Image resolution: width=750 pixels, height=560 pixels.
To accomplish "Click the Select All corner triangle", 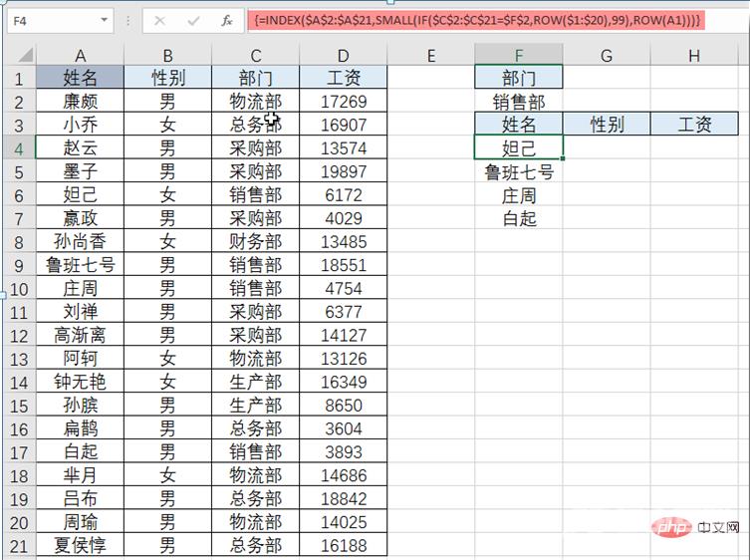I will point(26,55).
